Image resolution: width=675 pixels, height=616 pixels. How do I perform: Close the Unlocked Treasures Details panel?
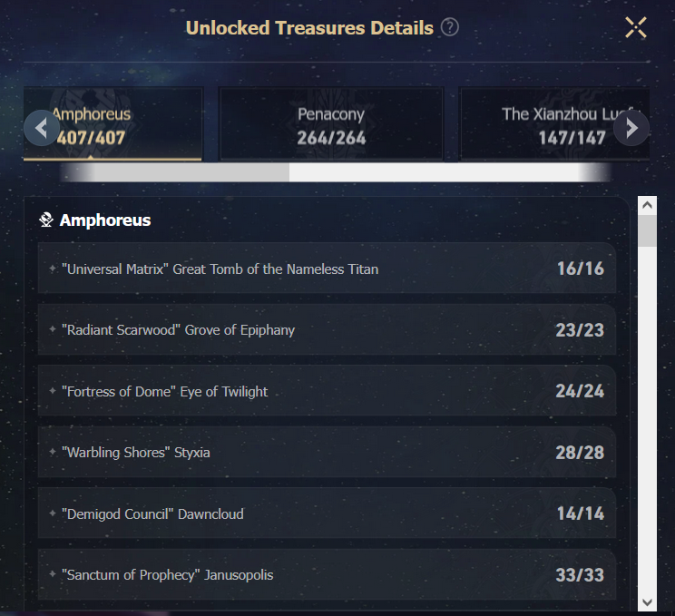[636, 28]
